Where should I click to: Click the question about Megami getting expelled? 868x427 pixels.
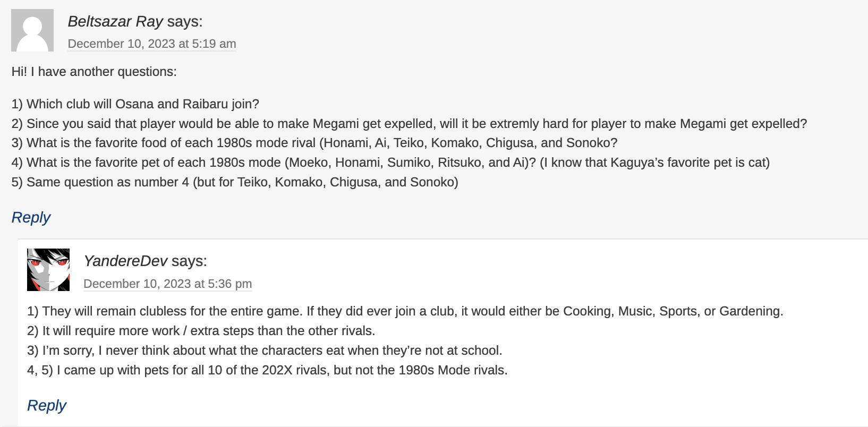(409, 124)
